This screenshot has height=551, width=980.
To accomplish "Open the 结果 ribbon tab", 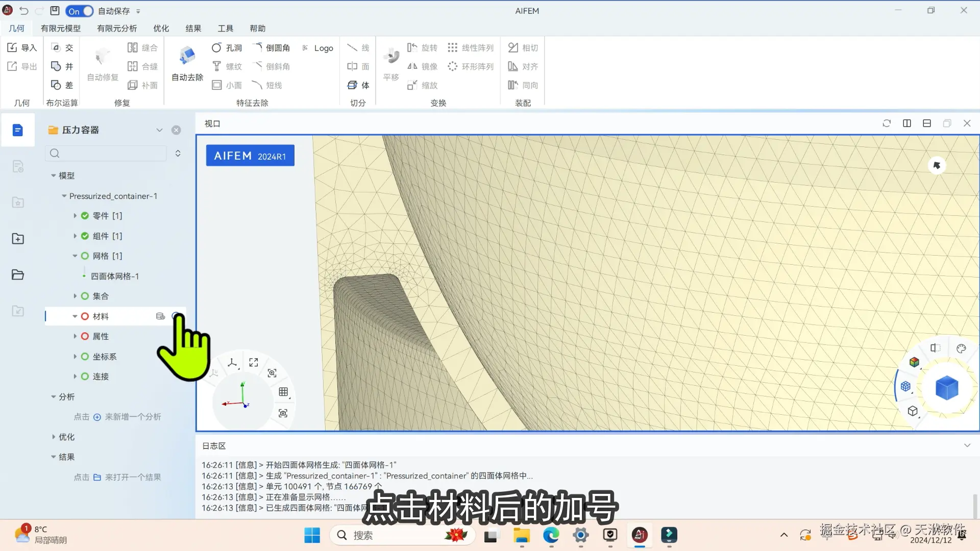I will click(193, 28).
